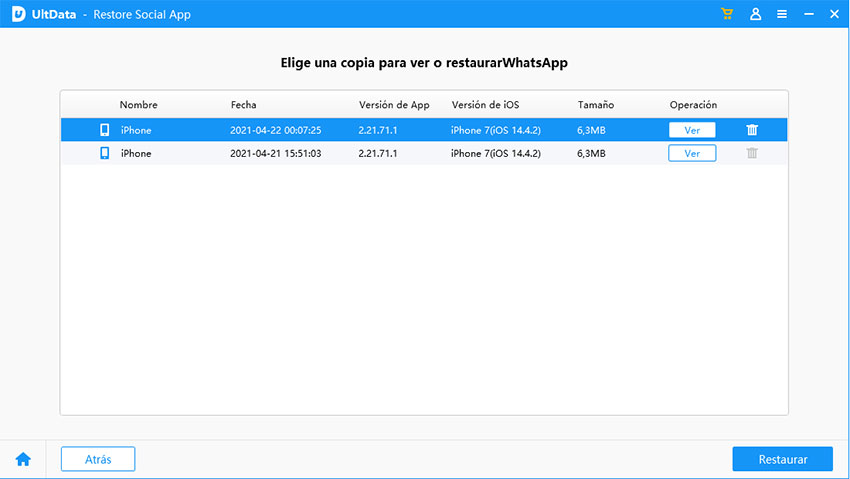Click app version 2.21.71.1 in 2021-04-21 row
The width and height of the screenshot is (850, 479).
[x=378, y=153]
